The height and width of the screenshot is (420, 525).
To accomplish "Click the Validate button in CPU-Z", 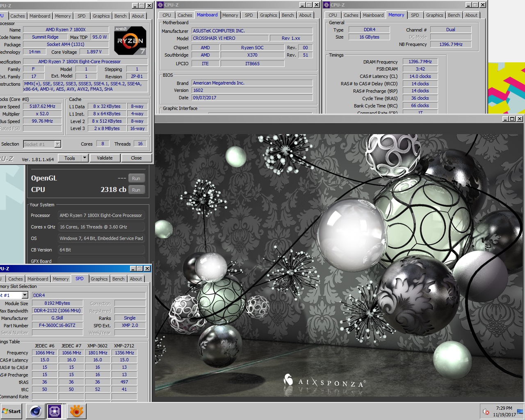I will click(105, 158).
